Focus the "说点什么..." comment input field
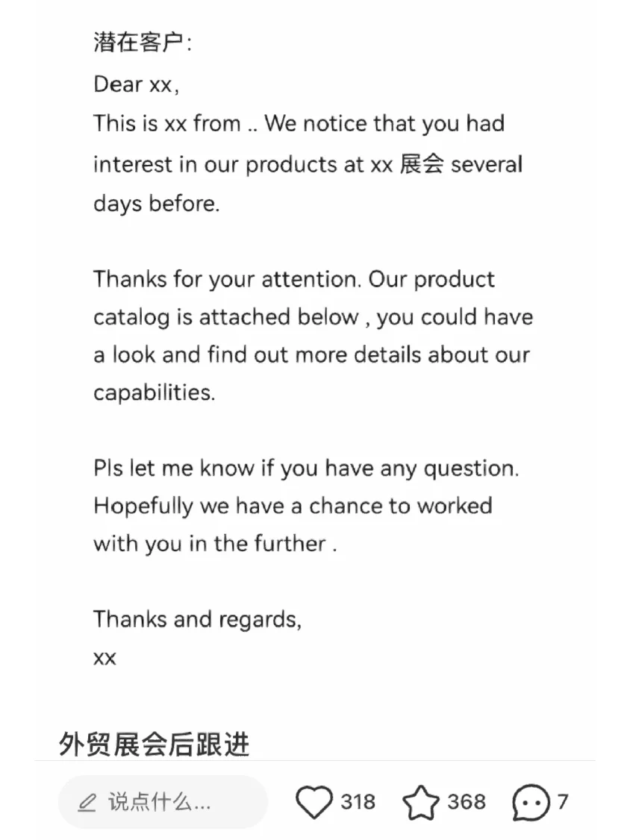 [x=160, y=803]
